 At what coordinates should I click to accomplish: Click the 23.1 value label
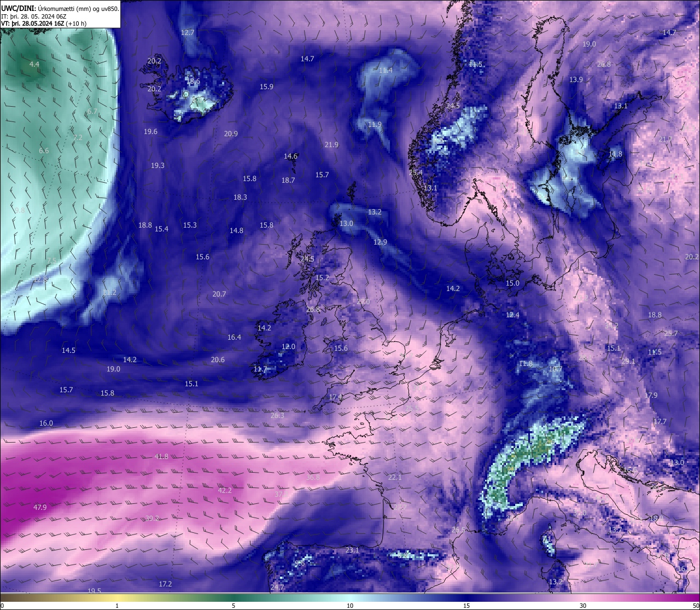tap(352, 550)
